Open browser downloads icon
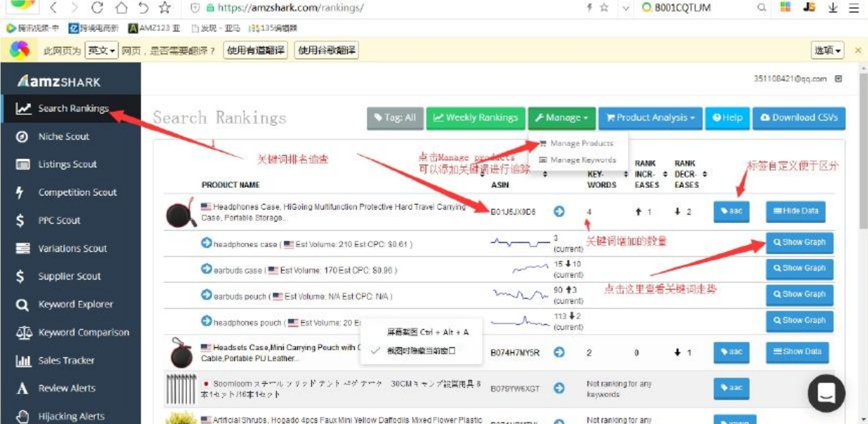Viewport: 868px width, 424px height. coord(833,8)
